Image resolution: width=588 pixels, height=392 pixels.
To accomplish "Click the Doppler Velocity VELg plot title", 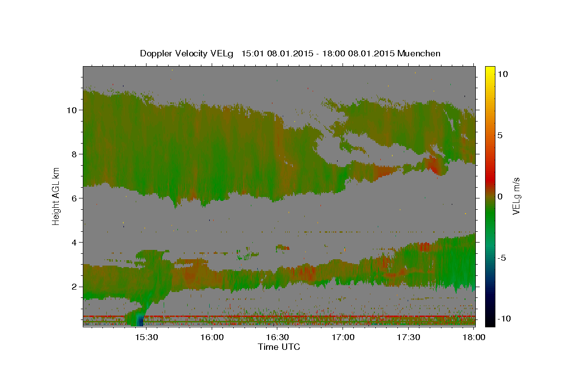I will [290, 53].
